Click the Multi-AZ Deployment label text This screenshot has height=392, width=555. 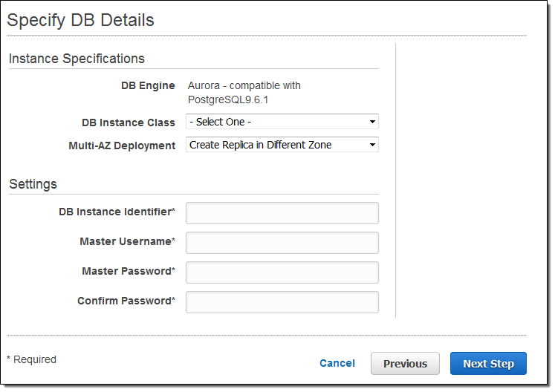coord(122,146)
